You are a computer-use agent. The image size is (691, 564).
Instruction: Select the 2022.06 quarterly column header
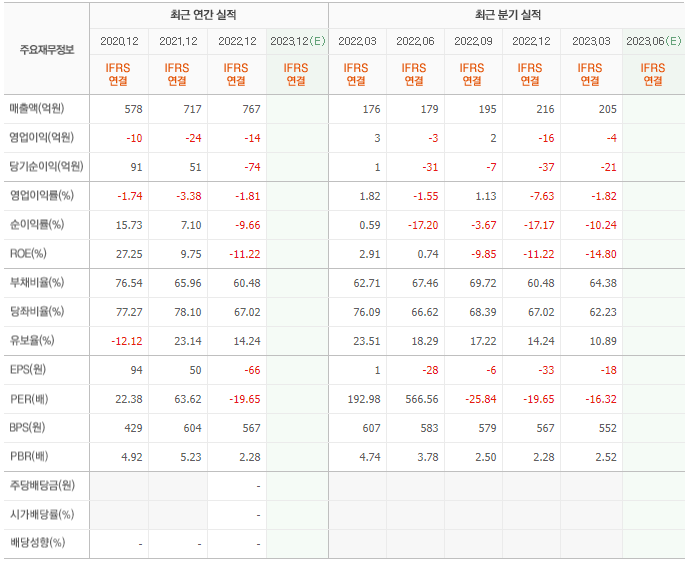415,41
